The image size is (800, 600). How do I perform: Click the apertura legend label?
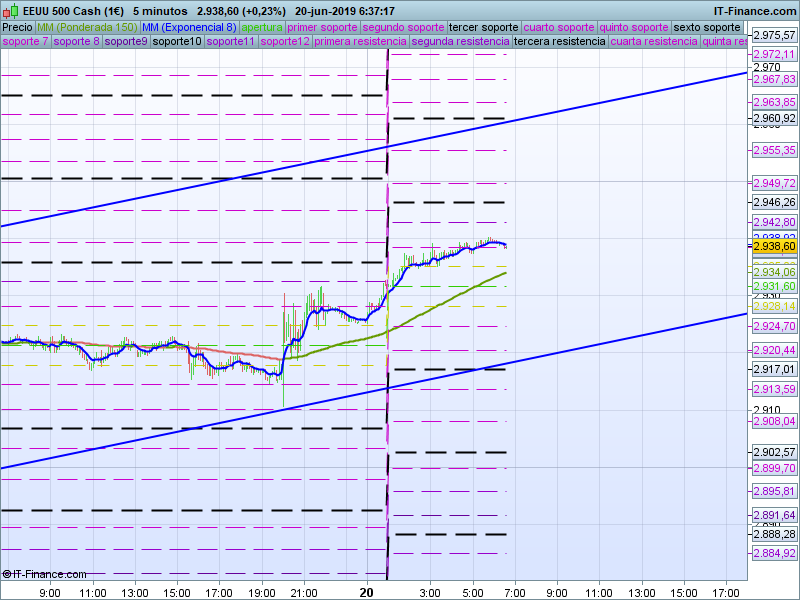pyautogui.click(x=262, y=27)
